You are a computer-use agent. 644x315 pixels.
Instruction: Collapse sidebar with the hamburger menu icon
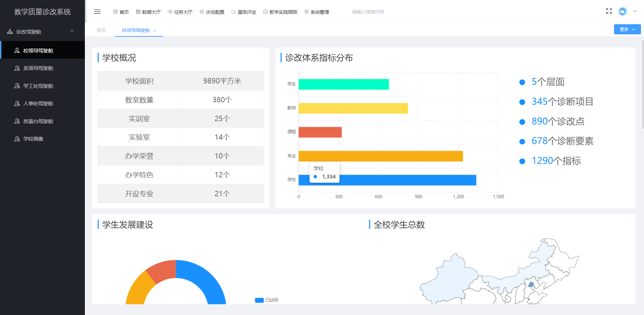pyautogui.click(x=97, y=12)
